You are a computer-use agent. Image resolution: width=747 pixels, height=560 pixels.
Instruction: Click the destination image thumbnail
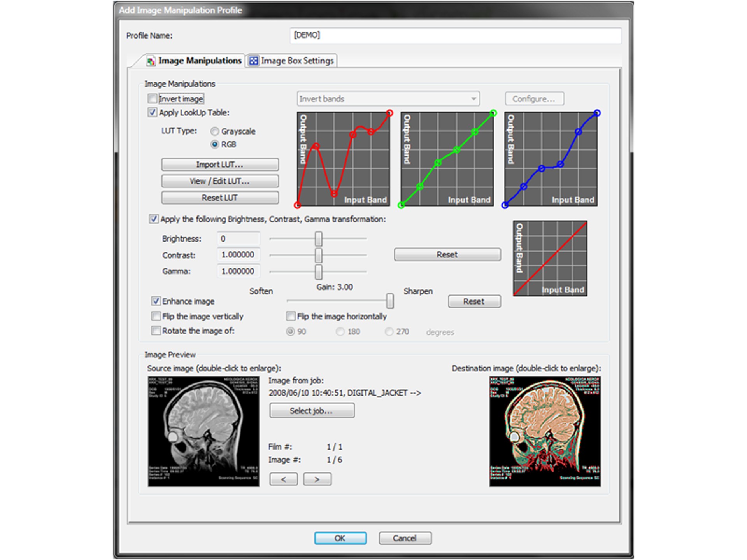click(545, 432)
